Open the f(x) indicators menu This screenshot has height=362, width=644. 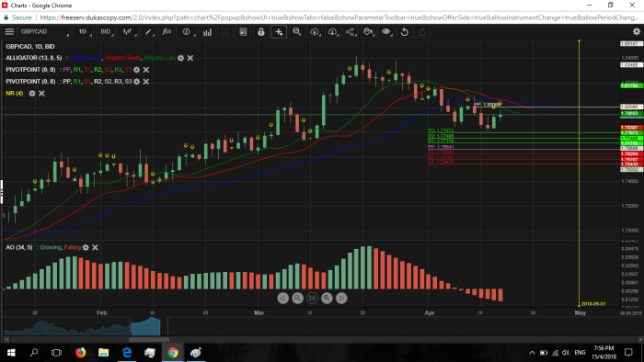[x=167, y=31]
